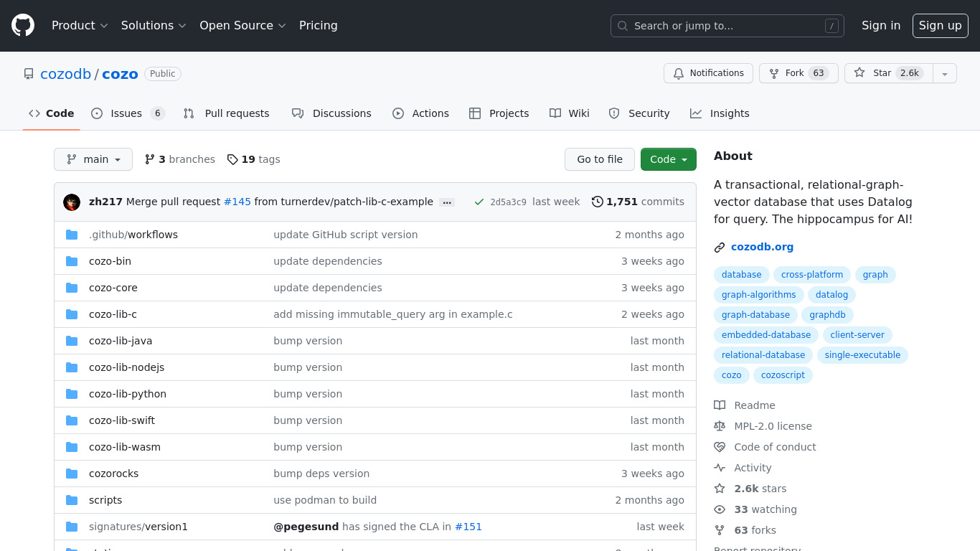
Task: View the 1,751 commits history
Action: 638,202
